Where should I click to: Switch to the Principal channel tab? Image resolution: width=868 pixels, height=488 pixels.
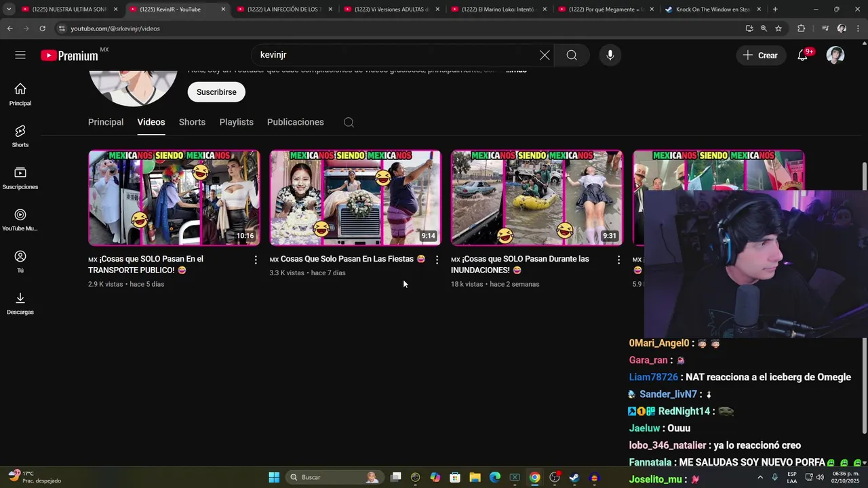[x=106, y=122]
